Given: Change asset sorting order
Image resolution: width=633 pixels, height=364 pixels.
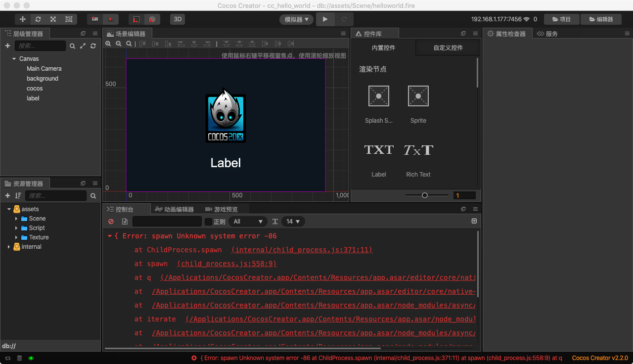Looking at the screenshot, I should [x=18, y=196].
